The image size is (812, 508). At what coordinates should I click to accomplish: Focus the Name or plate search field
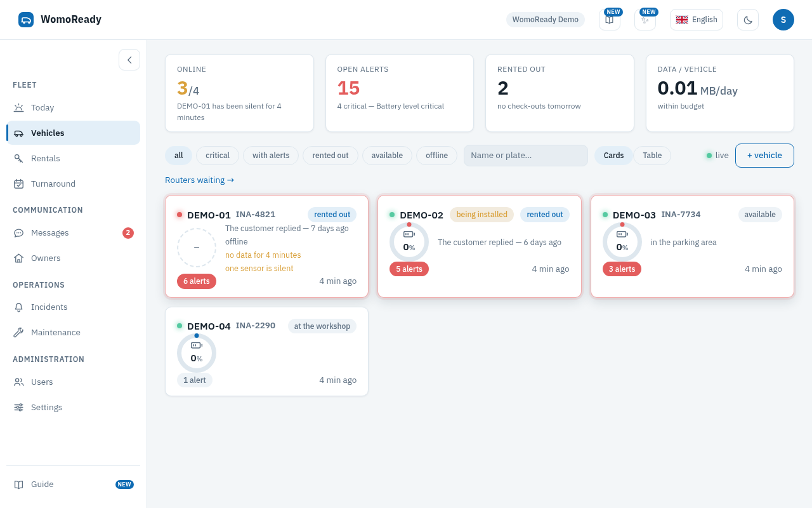coord(526,156)
